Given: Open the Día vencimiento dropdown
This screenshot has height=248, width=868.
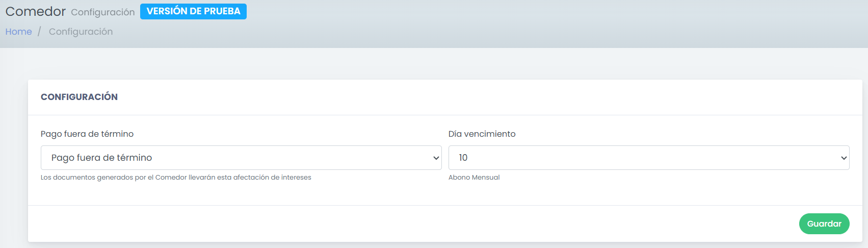Looking at the screenshot, I should [648, 158].
